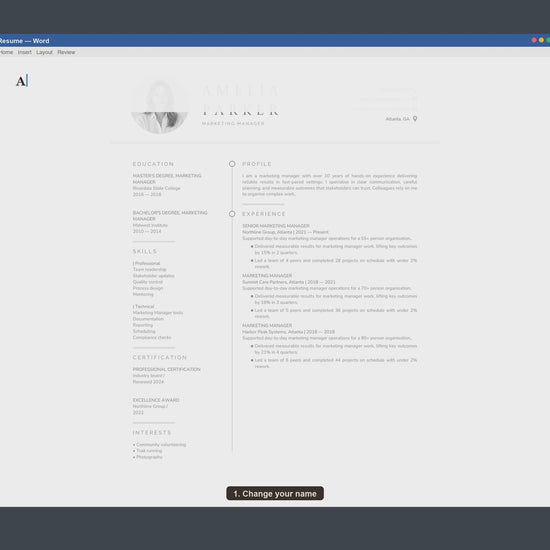
Task: Click the Quality control skill
Action: click(x=148, y=282)
